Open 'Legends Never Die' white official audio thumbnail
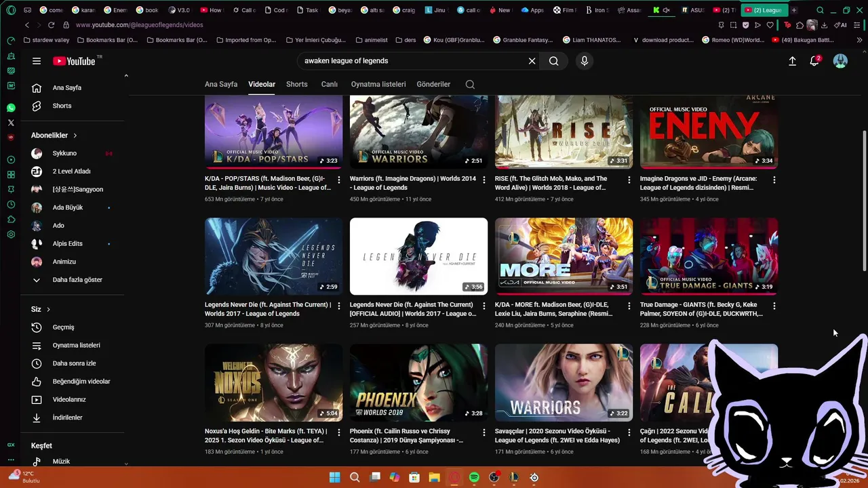 pos(418,256)
